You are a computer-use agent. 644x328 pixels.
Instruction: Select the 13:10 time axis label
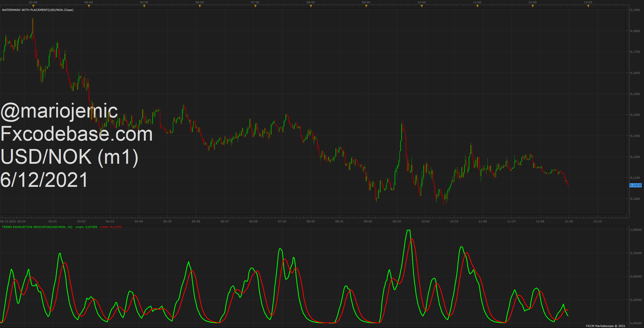(x=597, y=221)
